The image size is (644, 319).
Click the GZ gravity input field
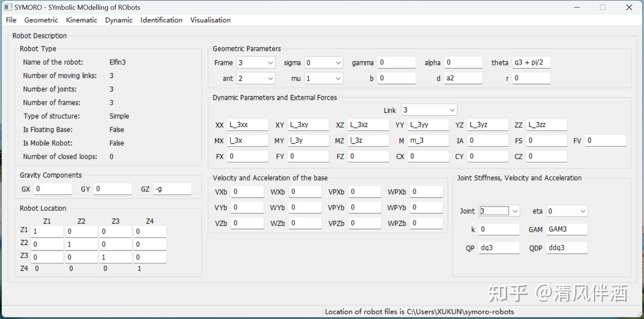point(172,189)
